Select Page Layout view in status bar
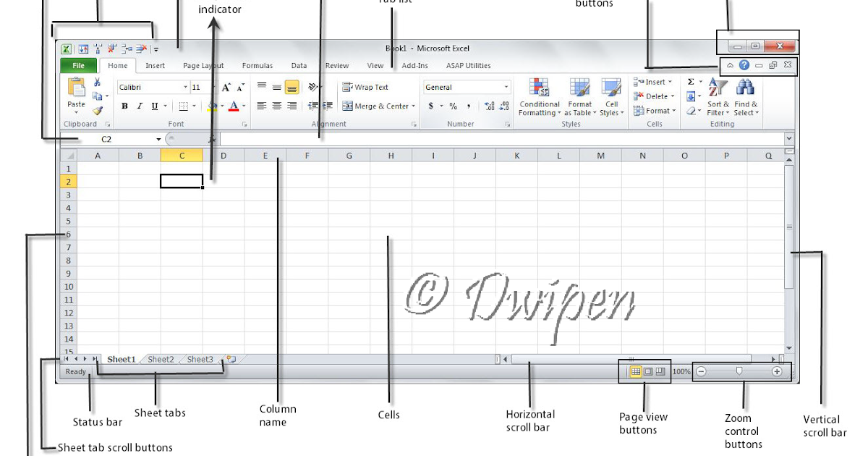 click(x=647, y=371)
